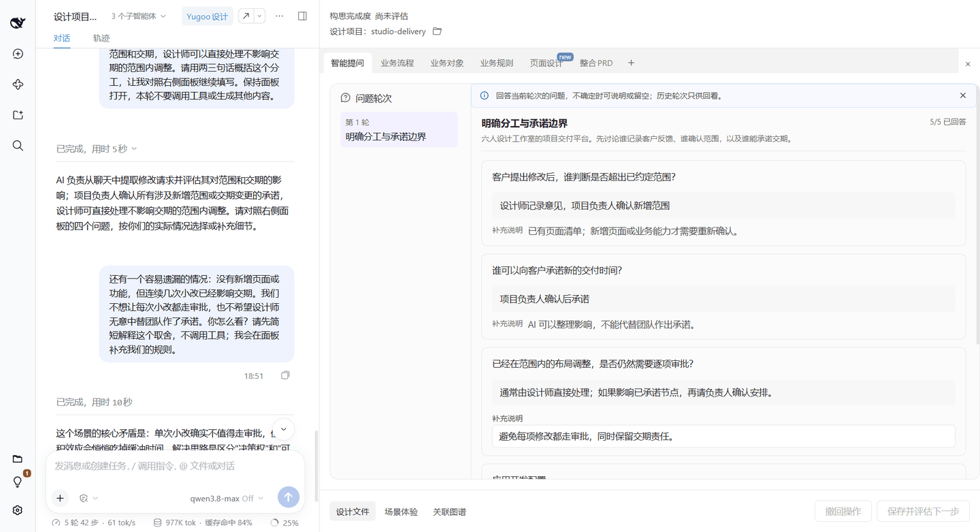The height and width of the screenshot is (532, 980).
Task: Start a new chat from sidebar icon
Action: (x=18, y=54)
